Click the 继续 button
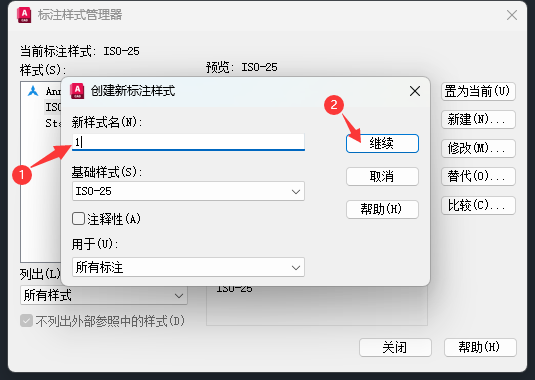Screen dimensions: 535x380 click(382, 143)
